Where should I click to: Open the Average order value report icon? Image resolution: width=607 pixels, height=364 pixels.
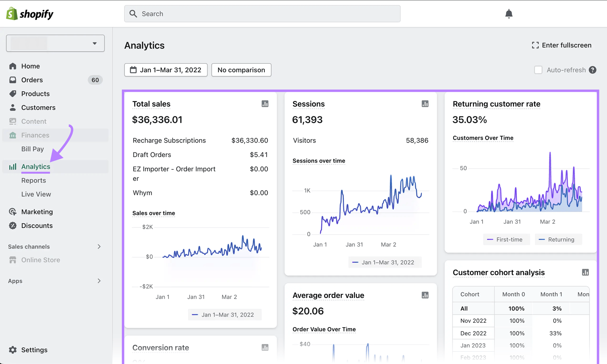425,295
